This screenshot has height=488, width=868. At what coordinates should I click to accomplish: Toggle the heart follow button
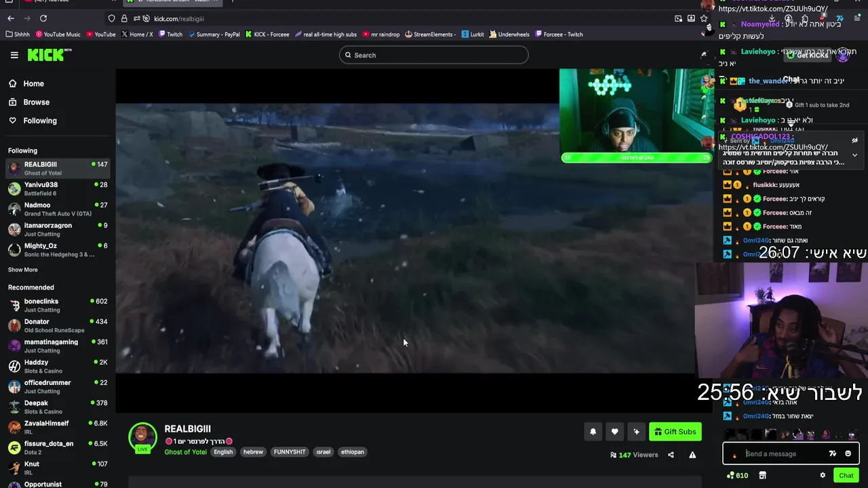click(x=614, y=432)
